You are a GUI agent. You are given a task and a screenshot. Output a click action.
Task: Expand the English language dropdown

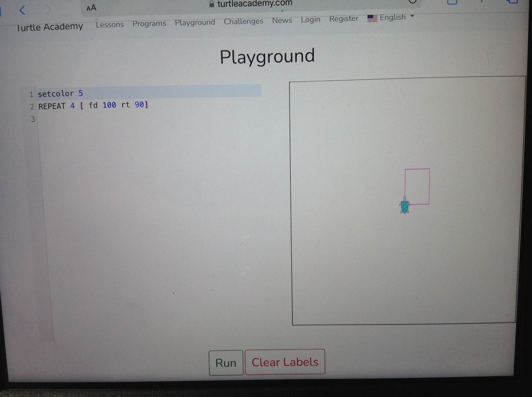tap(397, 17)
